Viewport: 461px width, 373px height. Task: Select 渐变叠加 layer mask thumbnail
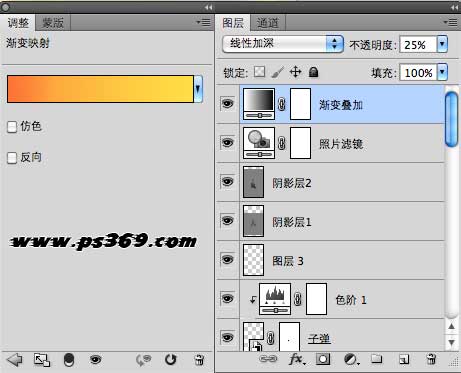pos(300,104)
